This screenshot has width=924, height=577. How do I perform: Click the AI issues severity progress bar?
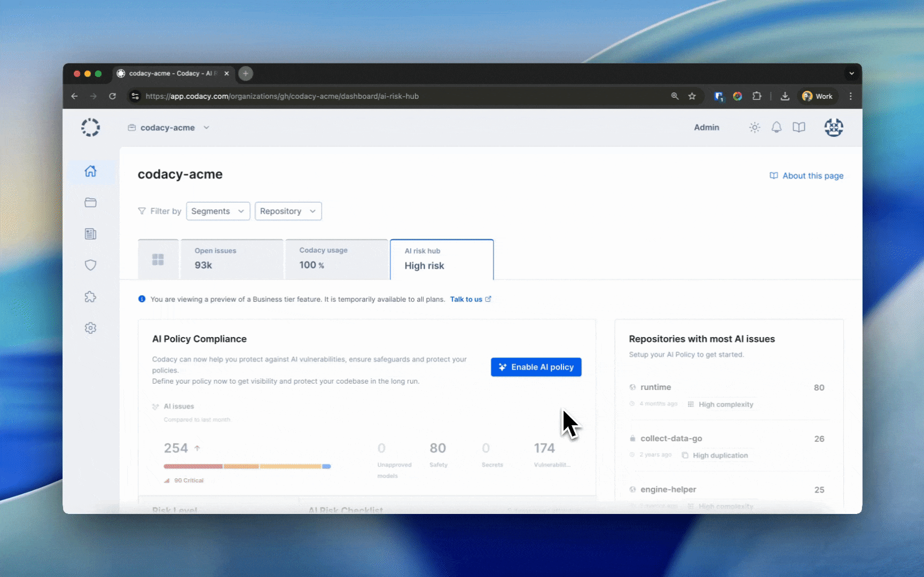pyautogui.click(x=247, y=466)
